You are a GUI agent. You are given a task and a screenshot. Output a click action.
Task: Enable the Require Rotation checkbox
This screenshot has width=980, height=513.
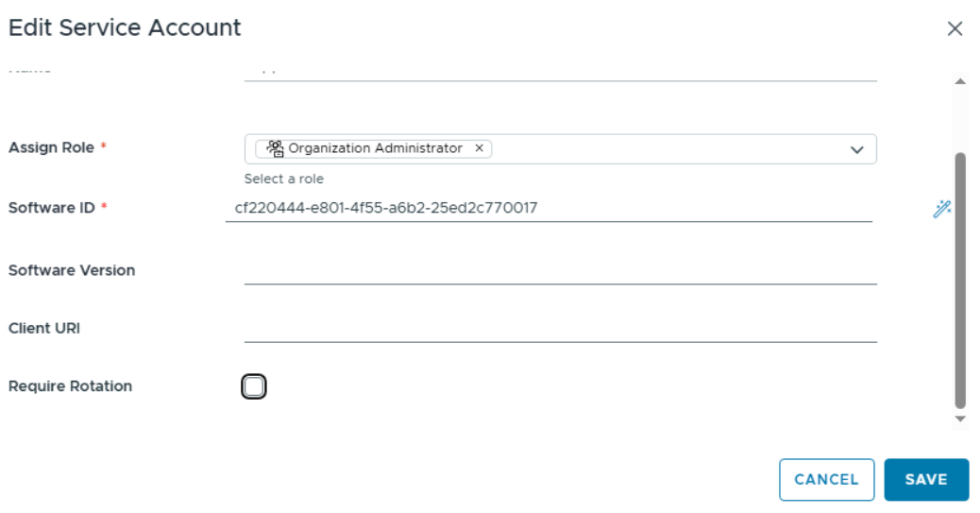[254, 386]
